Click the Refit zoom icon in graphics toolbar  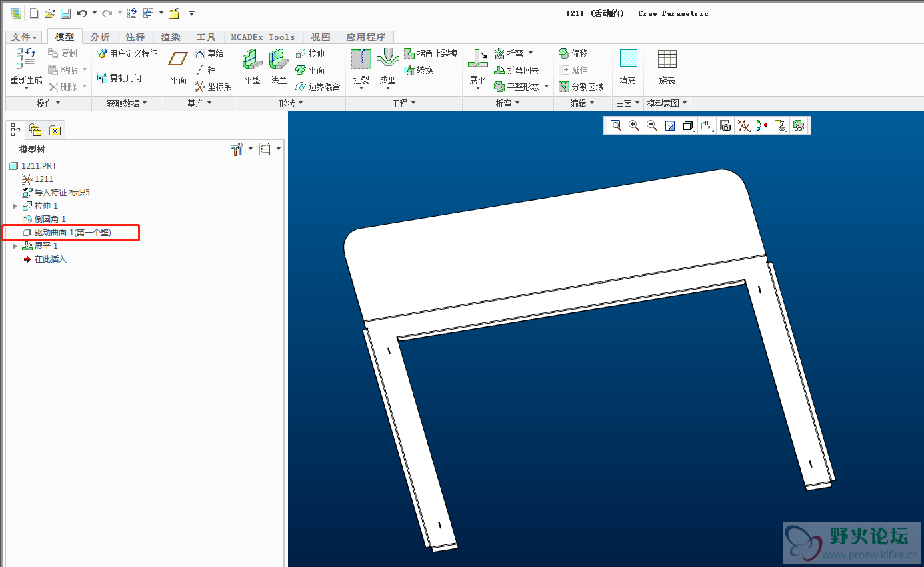616,125
